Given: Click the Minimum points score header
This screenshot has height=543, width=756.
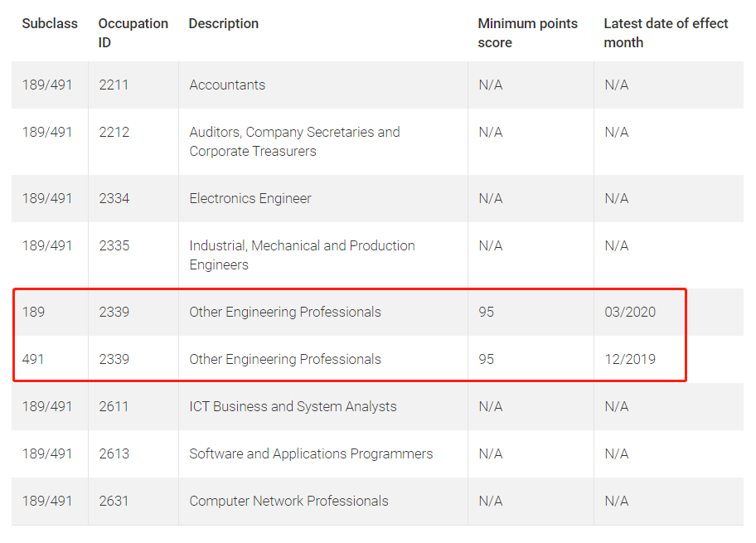Looking at the screenshot, I should point(527,33).
